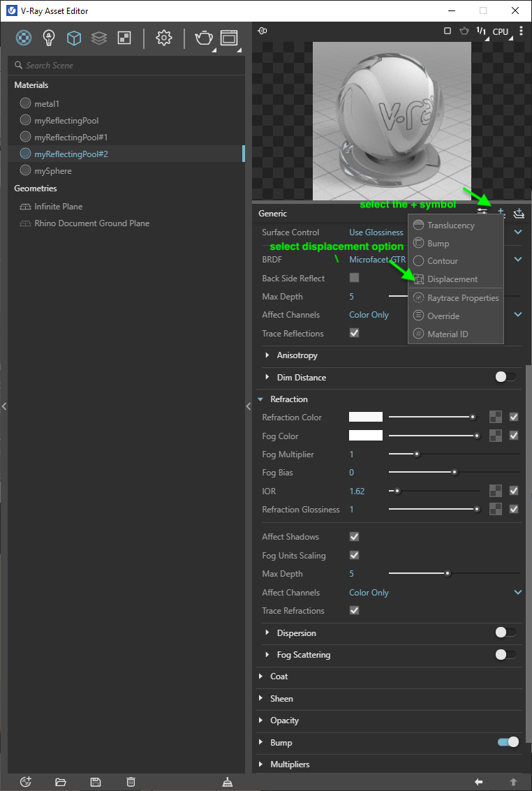Click the Render teapot icon

204,38
